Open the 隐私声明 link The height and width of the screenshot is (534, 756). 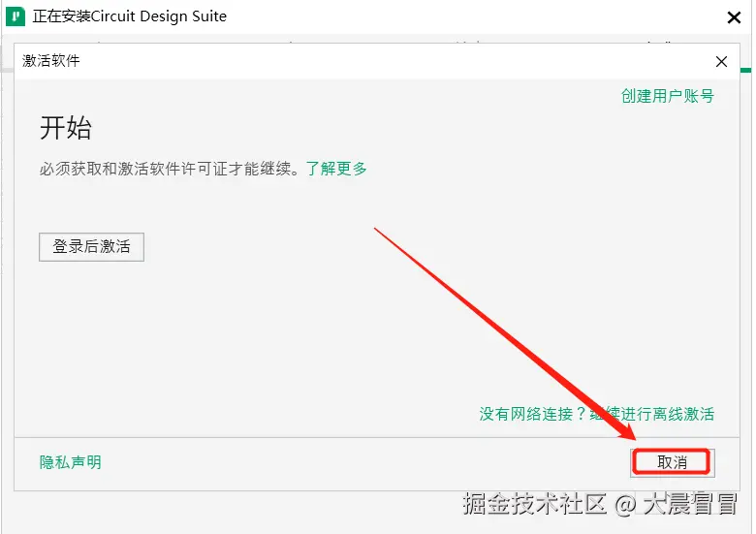click(71, 462)
